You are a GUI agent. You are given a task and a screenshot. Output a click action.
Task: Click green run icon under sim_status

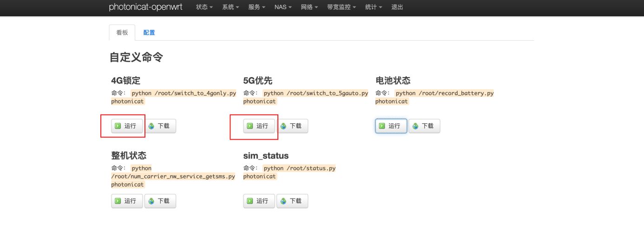250,201
